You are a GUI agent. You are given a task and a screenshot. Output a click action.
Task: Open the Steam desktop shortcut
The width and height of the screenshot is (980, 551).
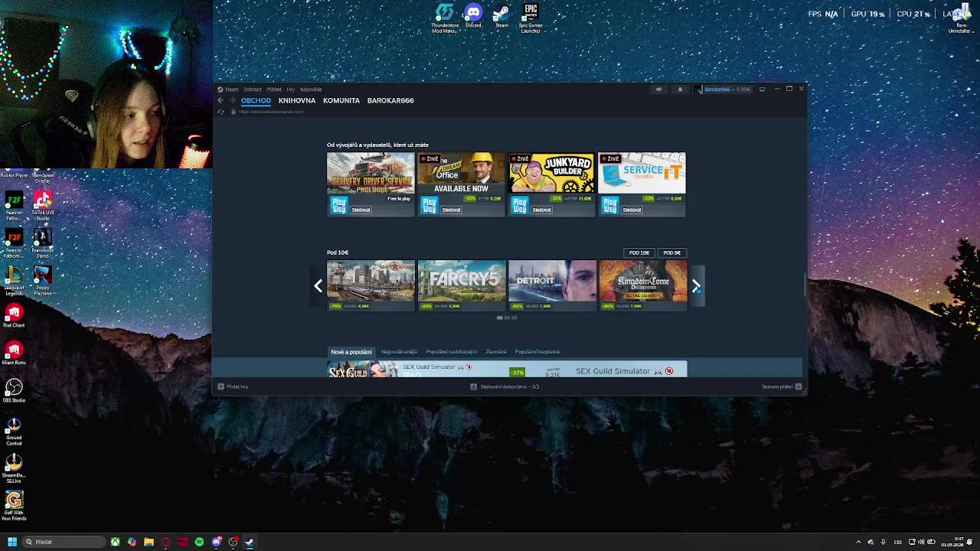click(501, 16)
